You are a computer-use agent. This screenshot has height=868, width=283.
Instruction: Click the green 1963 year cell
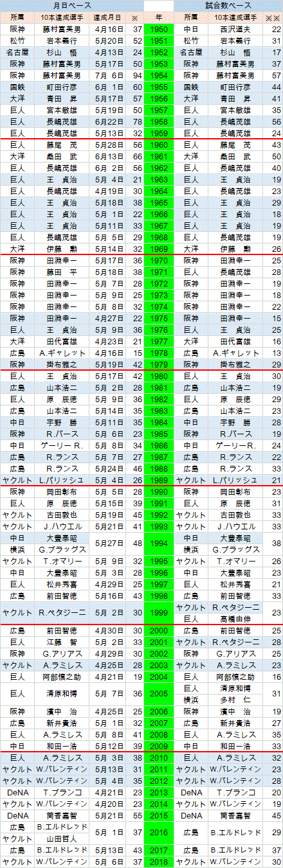pos(159,180)
